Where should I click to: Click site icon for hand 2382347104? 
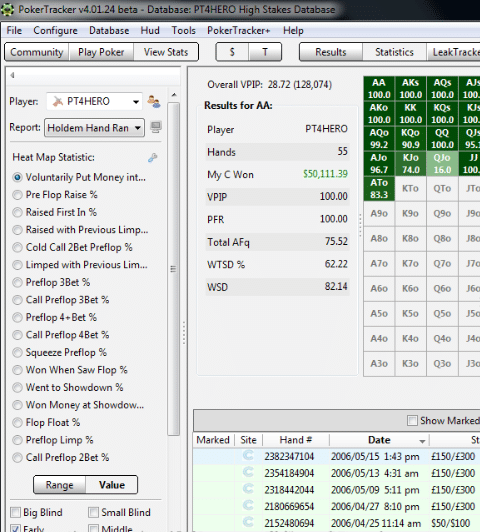[248, 456]
